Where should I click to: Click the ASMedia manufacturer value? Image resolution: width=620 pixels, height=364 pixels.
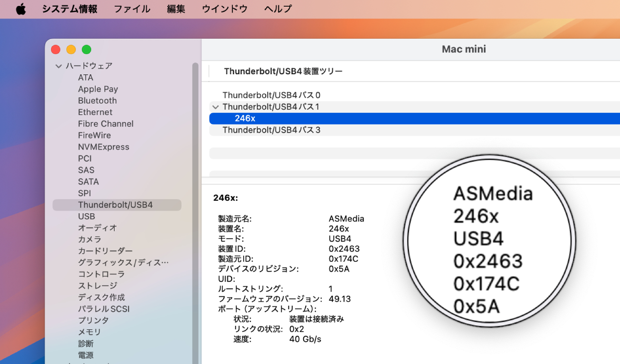(346, 219)
